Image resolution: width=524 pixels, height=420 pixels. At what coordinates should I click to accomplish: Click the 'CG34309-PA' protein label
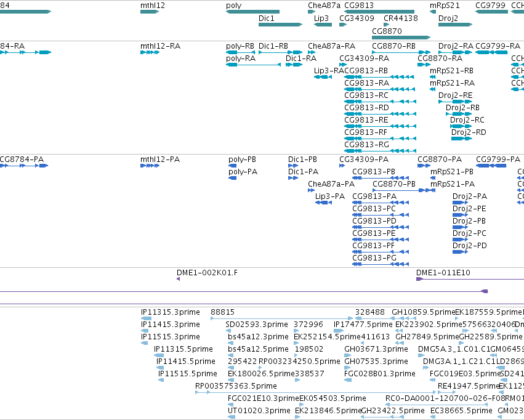point(364,160)
